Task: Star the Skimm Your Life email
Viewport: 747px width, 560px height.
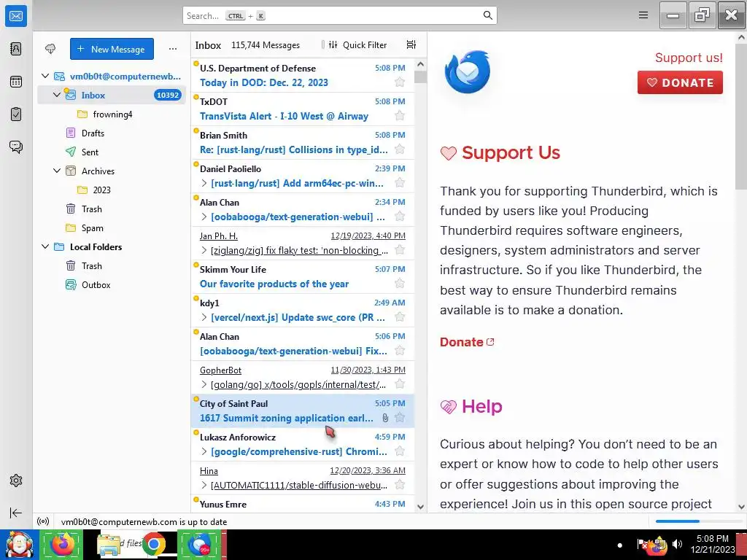Action: 400,284
